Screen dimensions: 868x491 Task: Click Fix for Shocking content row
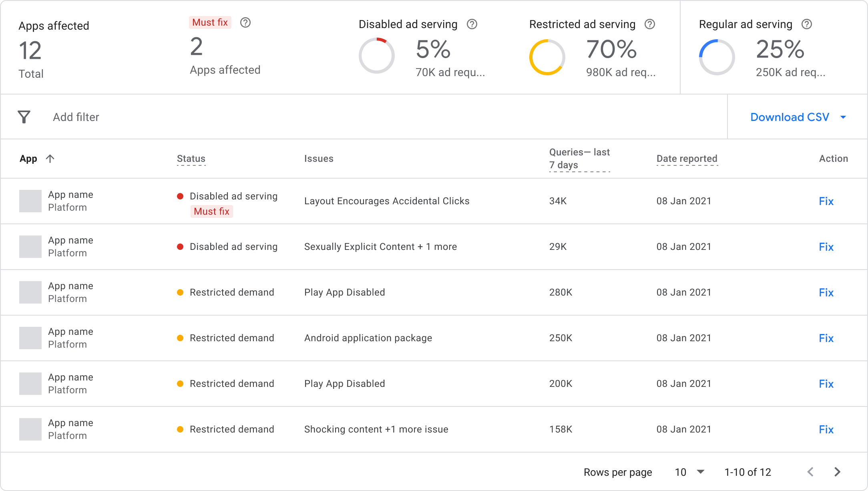point(826,429)
